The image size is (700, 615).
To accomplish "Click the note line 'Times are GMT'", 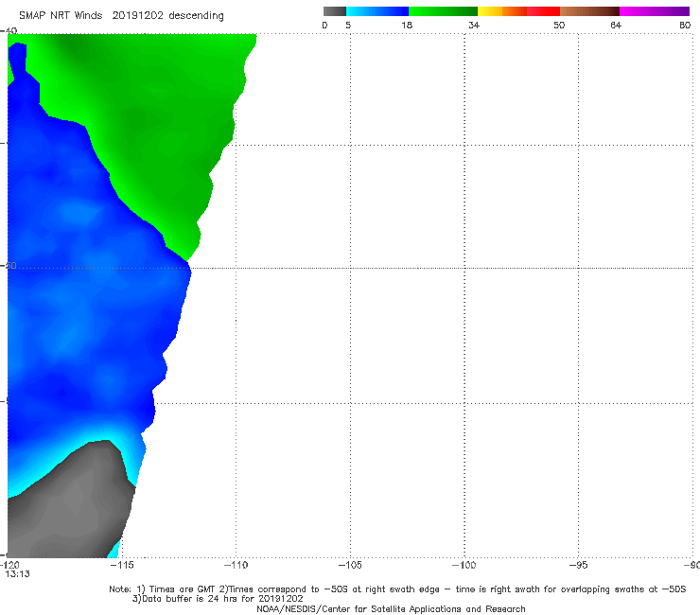I will click(182, 589).
